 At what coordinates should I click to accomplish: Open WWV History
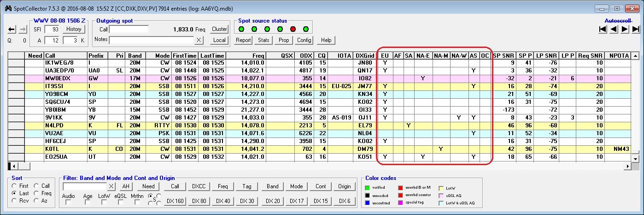[74, 29]
